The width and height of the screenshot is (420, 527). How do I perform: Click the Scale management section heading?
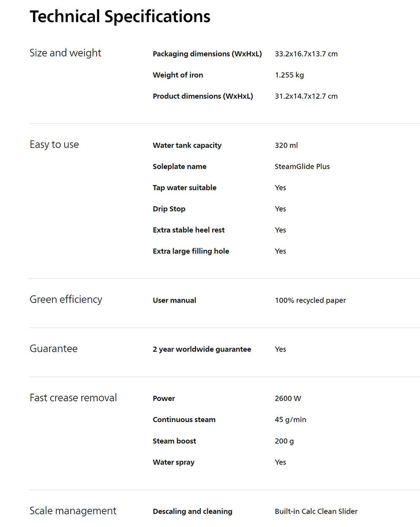coord(73,511)
